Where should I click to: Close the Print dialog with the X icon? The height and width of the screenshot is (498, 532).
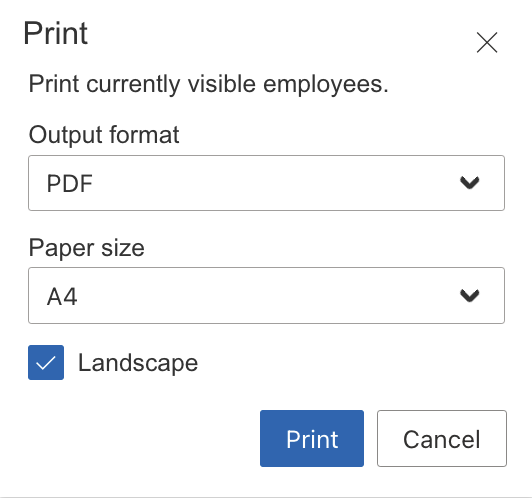(487, 42)
